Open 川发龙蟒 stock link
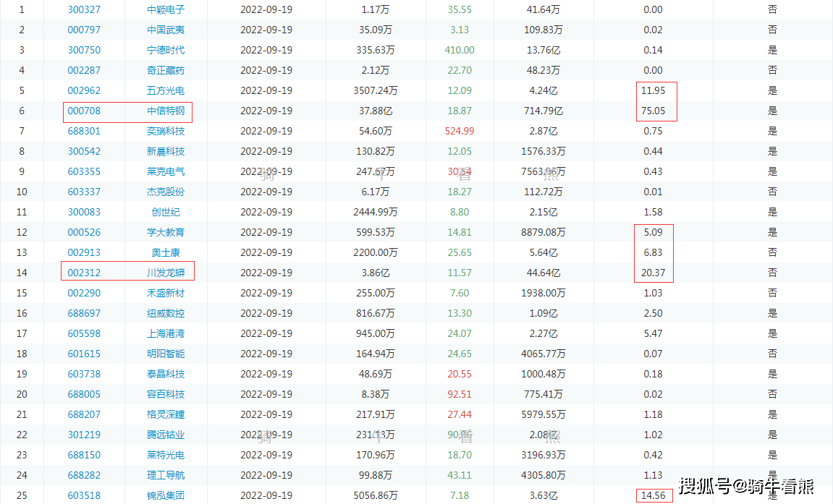Viewport: 833px width, 504px height. click(166, 273)
